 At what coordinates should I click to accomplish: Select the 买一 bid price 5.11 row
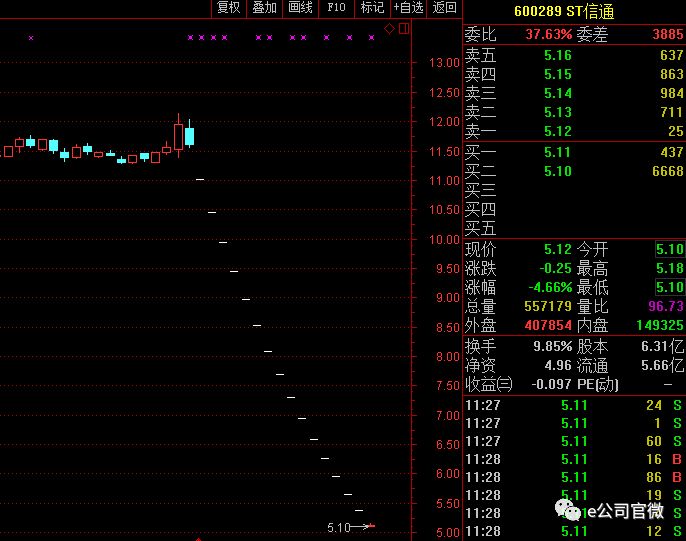pyautogui.click(x=574, y=152)
